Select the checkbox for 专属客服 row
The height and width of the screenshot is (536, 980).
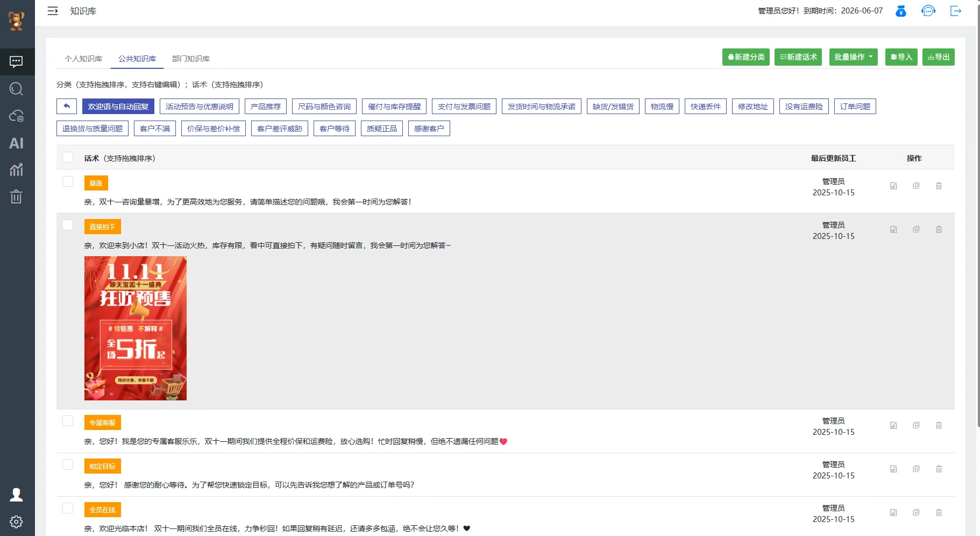coord(68,421)
